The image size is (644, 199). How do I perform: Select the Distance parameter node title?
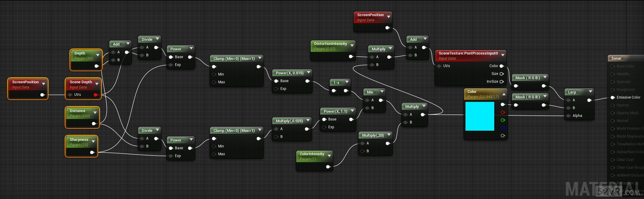click(77, 111)
